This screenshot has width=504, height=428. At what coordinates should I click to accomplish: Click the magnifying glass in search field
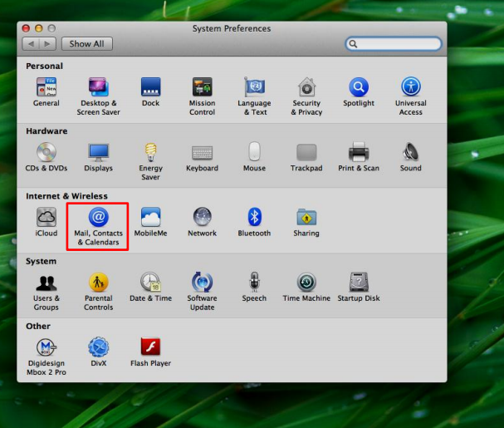[x=353, y=44]
